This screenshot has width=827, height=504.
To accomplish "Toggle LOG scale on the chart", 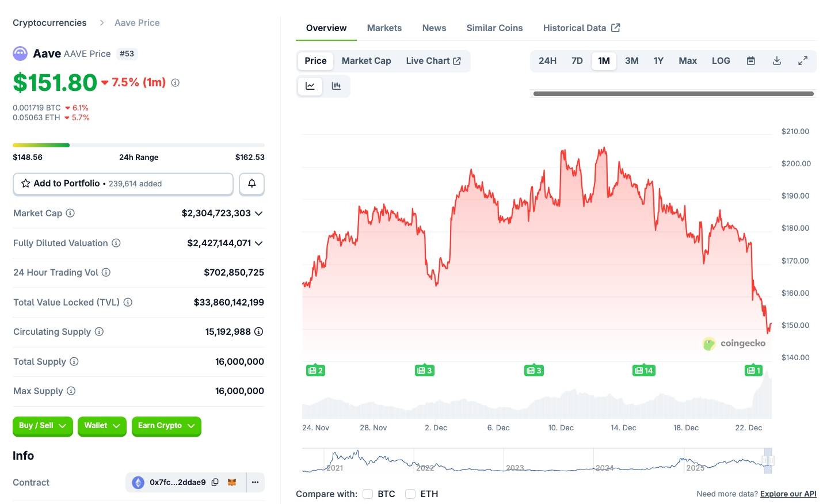I will (721, 61).
